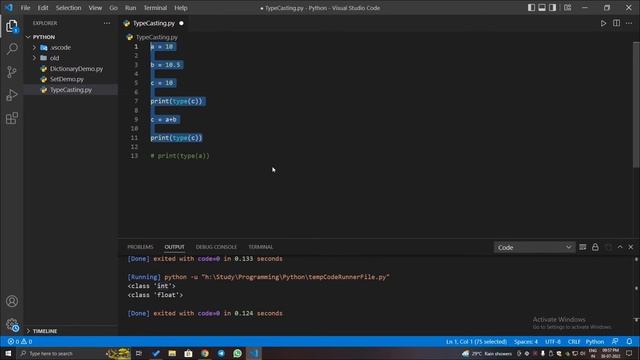Click the Windows taskbar search box
This screenshot has width=640, height=360.
61,353
